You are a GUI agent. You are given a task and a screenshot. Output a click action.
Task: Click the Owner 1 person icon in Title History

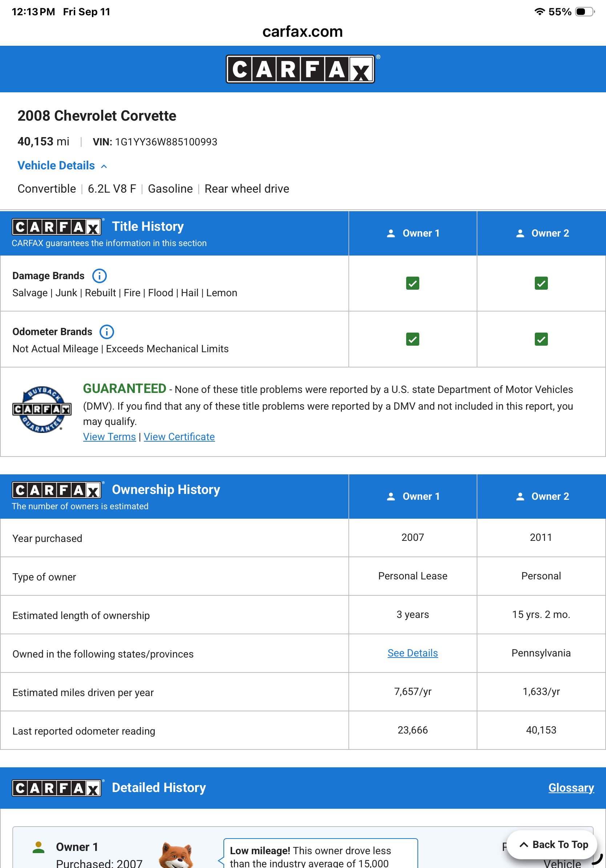[391, 233]
